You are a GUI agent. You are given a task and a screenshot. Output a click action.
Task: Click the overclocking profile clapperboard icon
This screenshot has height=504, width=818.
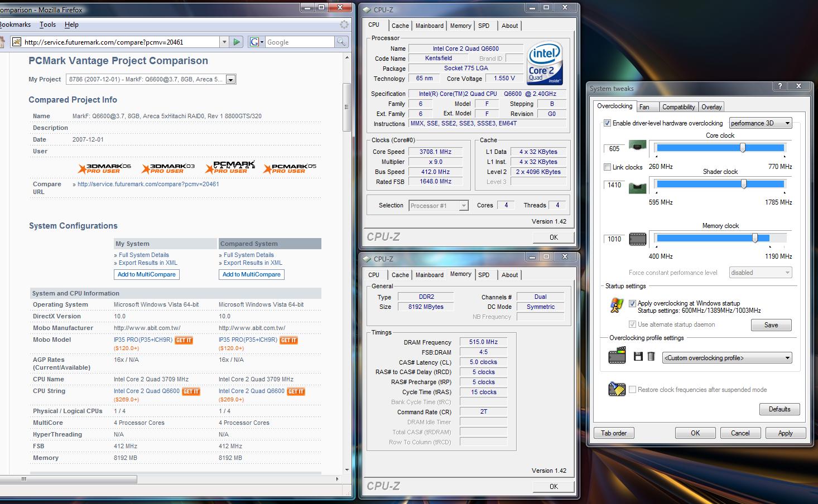point(617,355)
